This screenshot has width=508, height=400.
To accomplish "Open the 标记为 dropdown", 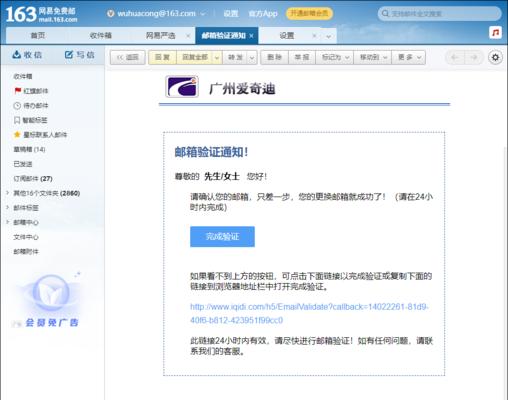I will 335,57.
